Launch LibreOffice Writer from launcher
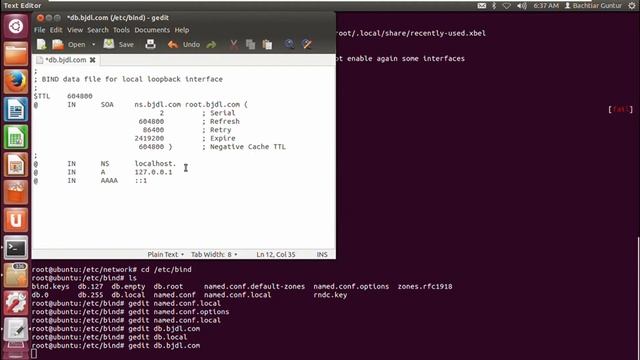The height and width of the screenshot is (360, 640). point(16,109)
